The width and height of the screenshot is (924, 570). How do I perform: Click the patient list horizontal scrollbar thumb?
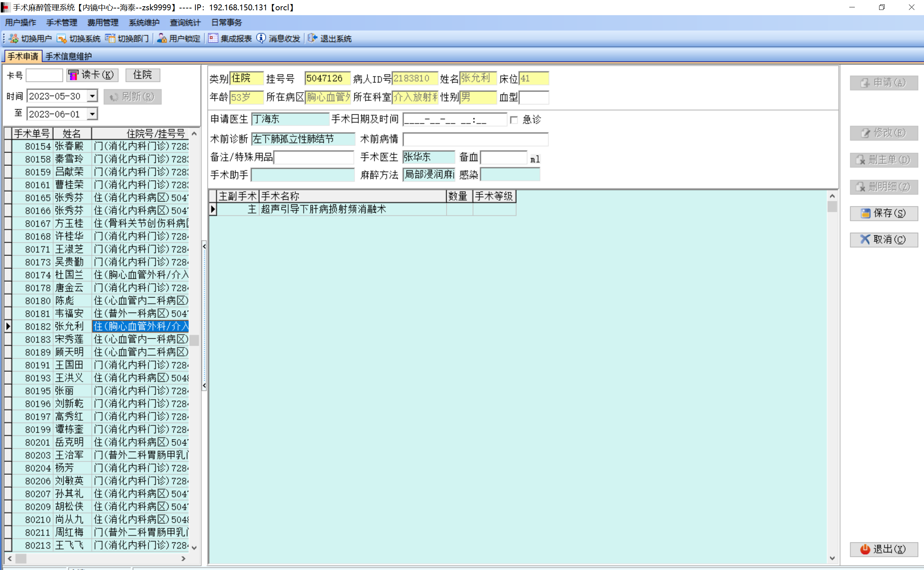[21, 558]
